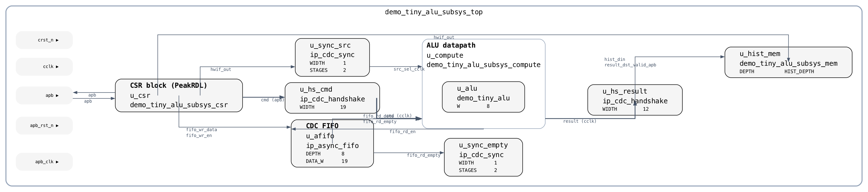The width and height of the screenshot is (868, 192).
Task: Click the demo_tiny_alu_subsys_csr module name
Action: point(179,105)
